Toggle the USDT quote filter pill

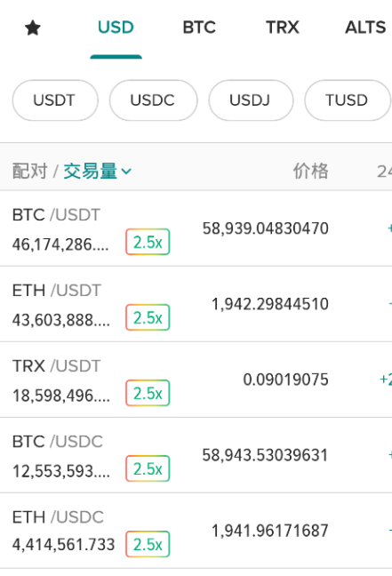(x=55, y=100)
